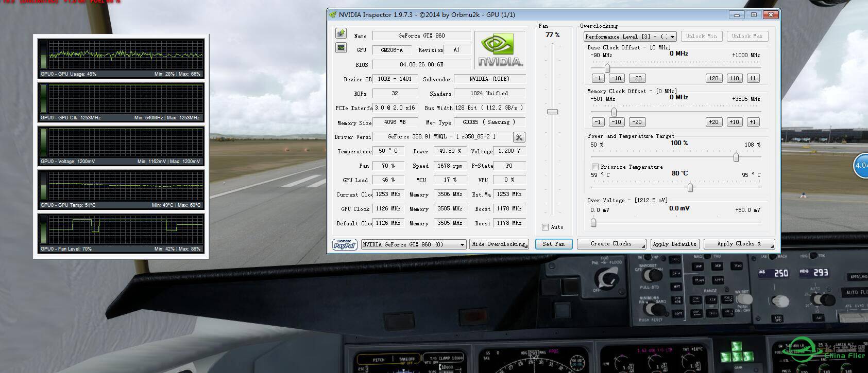Enable the Auto fan checkbox
Viewport: 868px width, 373px height.
point(545,227)
